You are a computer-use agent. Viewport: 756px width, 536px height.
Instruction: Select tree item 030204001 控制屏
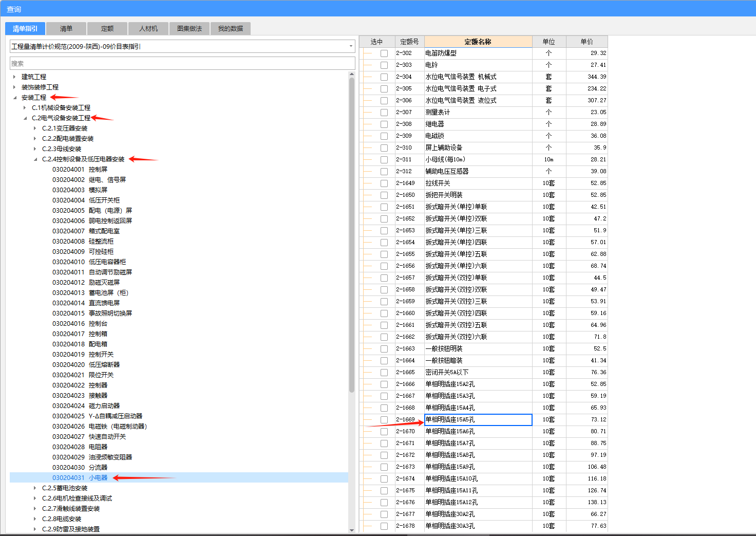(x=80, y=169)
